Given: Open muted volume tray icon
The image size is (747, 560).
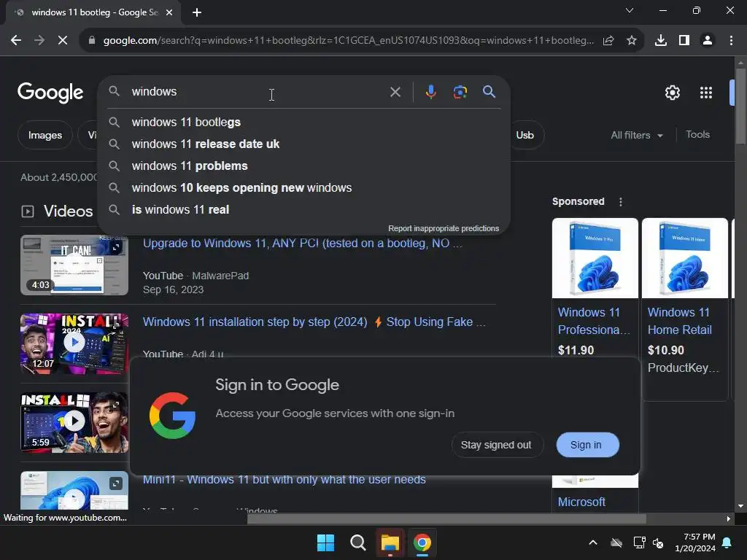Looking at the screenshot, I should click(x=658, y=542).
